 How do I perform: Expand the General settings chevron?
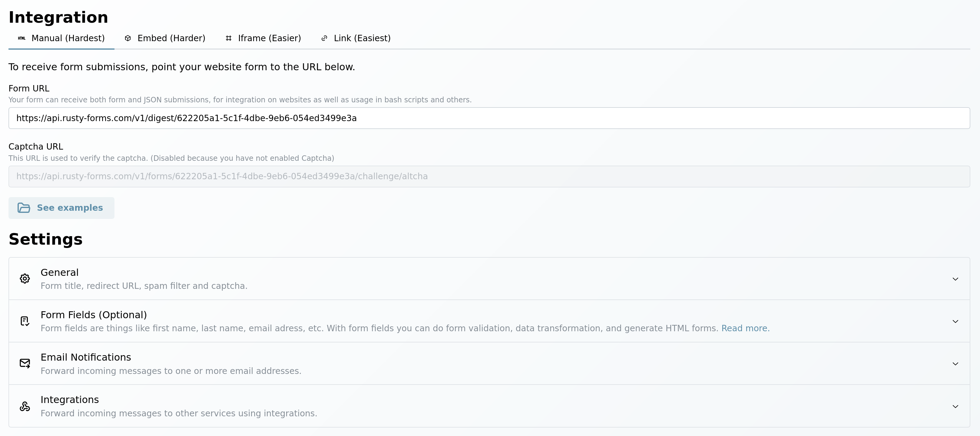[x=955, y=279]
